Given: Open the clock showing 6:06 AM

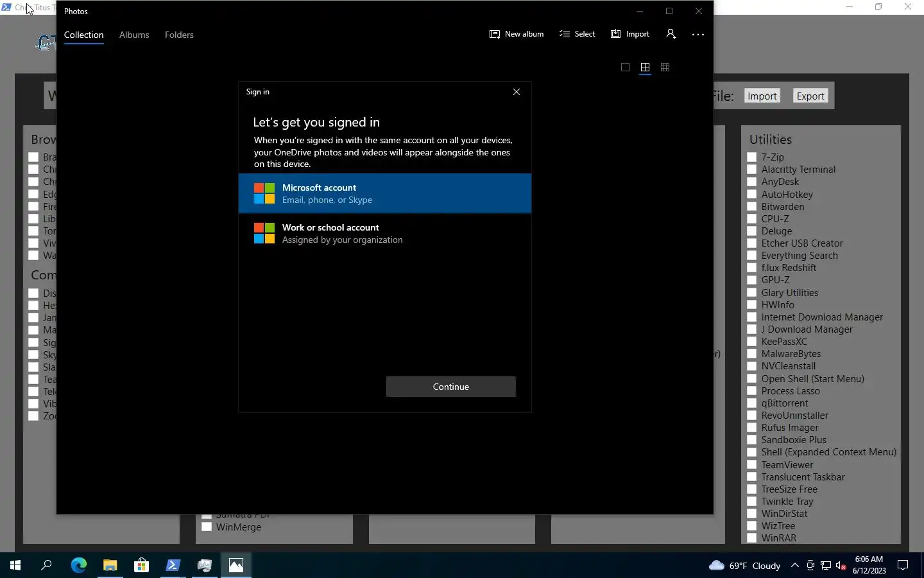Looking at the screenshot, I should 869,565.
